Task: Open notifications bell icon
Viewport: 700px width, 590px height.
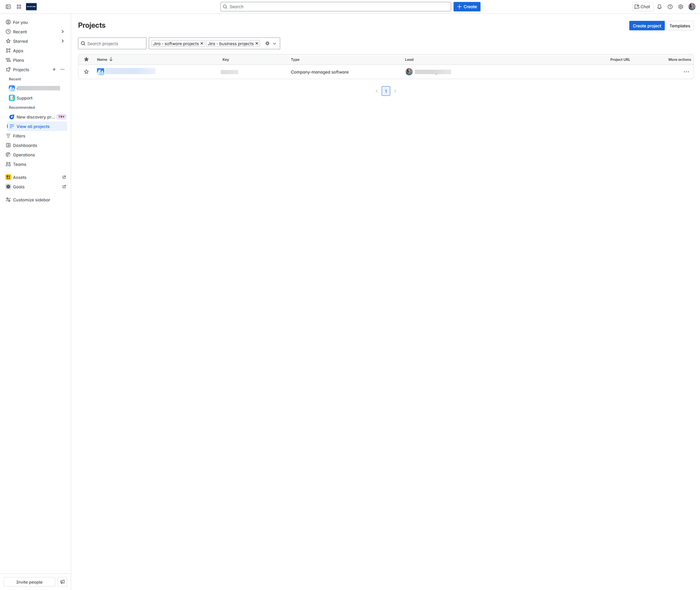Action: click(659, 7)
